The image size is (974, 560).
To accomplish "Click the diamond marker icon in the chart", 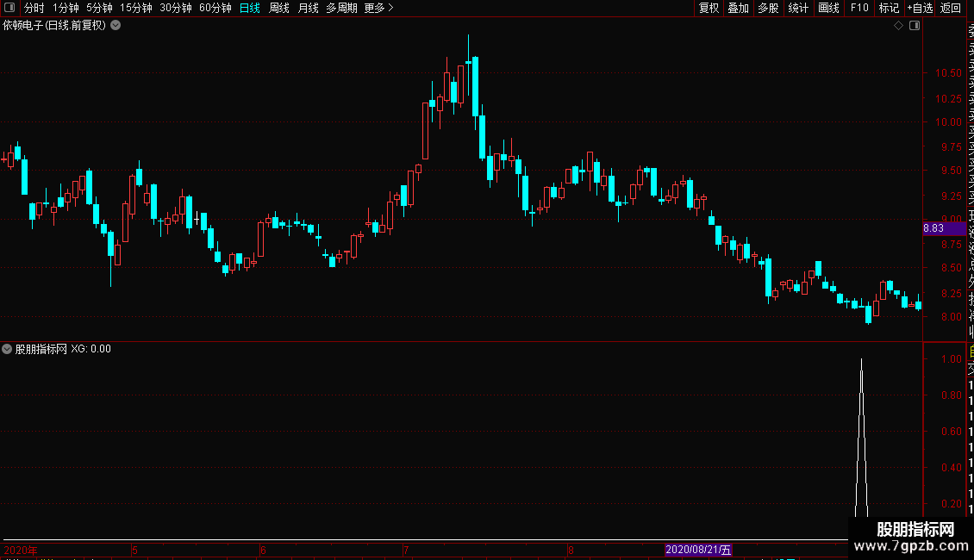I will pos(898,26).
